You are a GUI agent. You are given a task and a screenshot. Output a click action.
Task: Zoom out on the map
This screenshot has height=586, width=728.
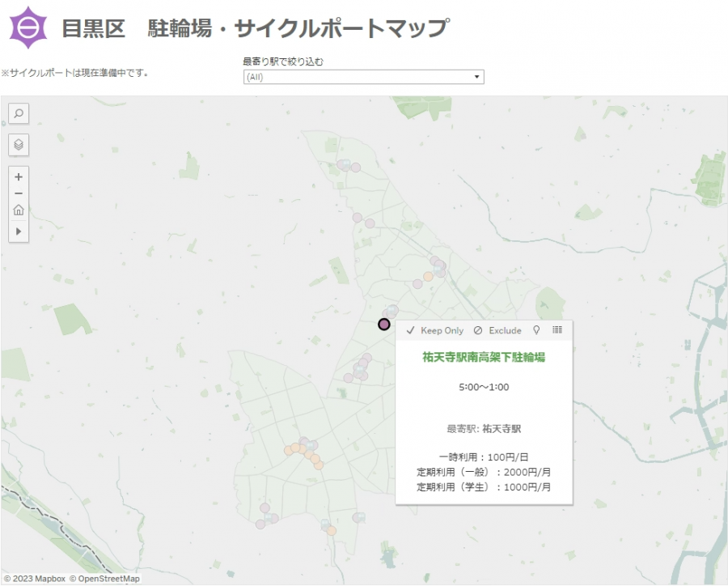pyautogui.click(x=19, y=193)
